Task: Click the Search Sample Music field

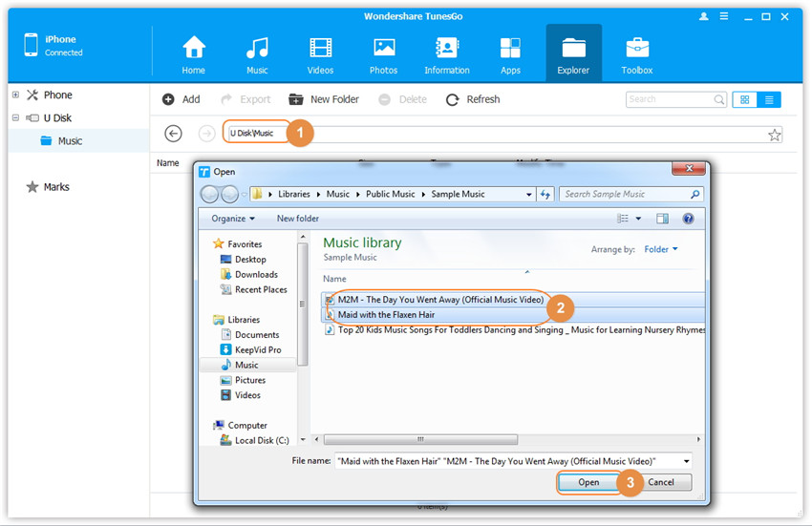Action: 626,194
